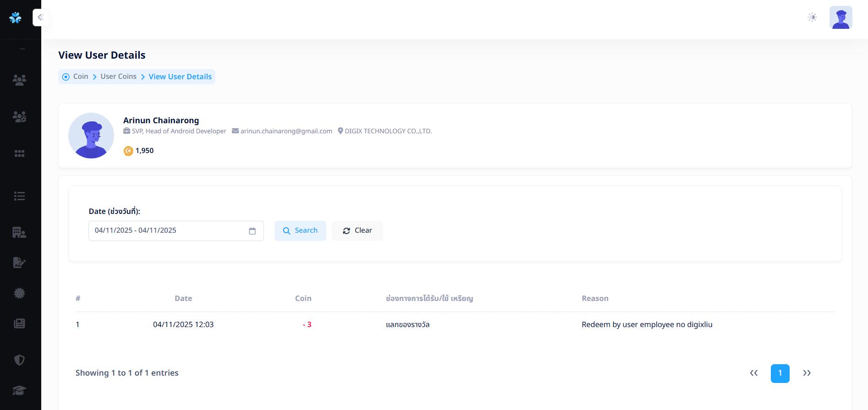
Task: Click the app logo in the sidebar
Action: 16,18
